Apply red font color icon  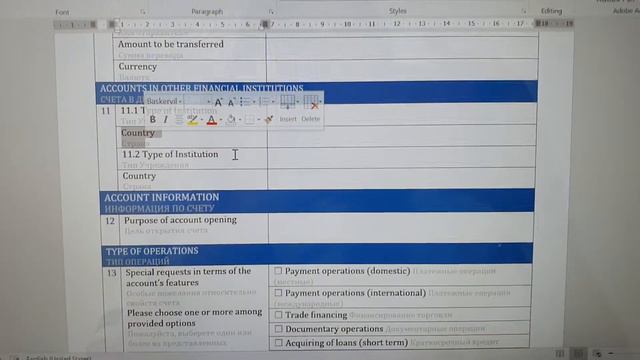[x=211, y=120]
